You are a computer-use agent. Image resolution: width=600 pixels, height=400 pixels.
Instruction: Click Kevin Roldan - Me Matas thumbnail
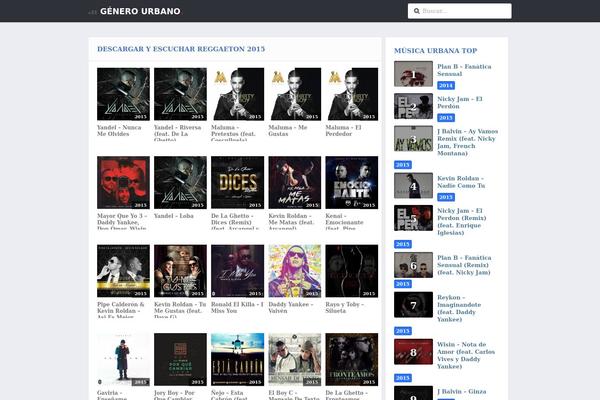295,182
